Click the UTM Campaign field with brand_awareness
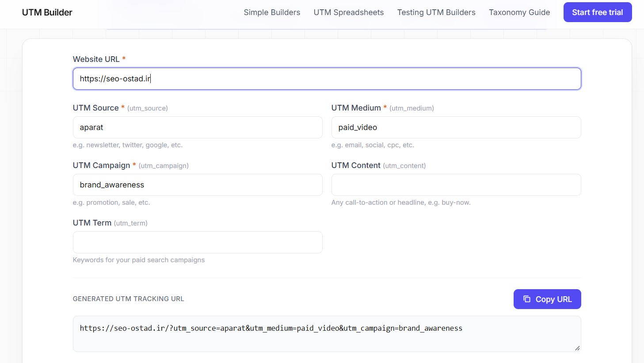644x363 pixels. point(198,185)
